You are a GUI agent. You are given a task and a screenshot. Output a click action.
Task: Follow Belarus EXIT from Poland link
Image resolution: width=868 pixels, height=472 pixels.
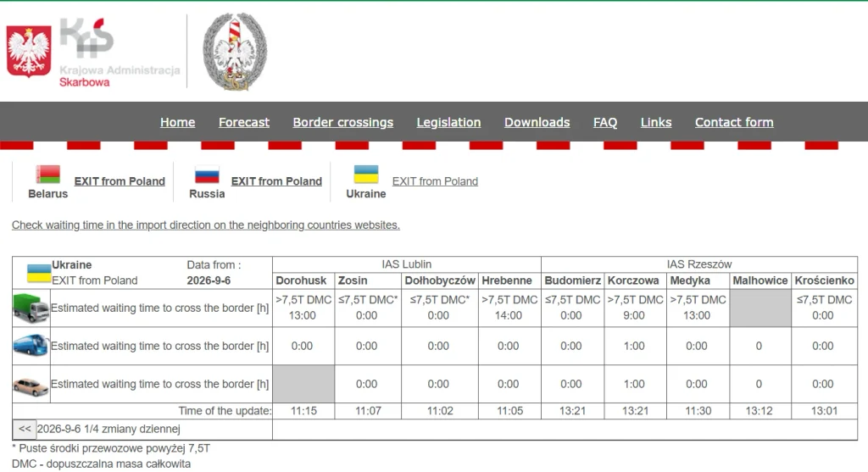pyautogui.click(x=120, y=181)
